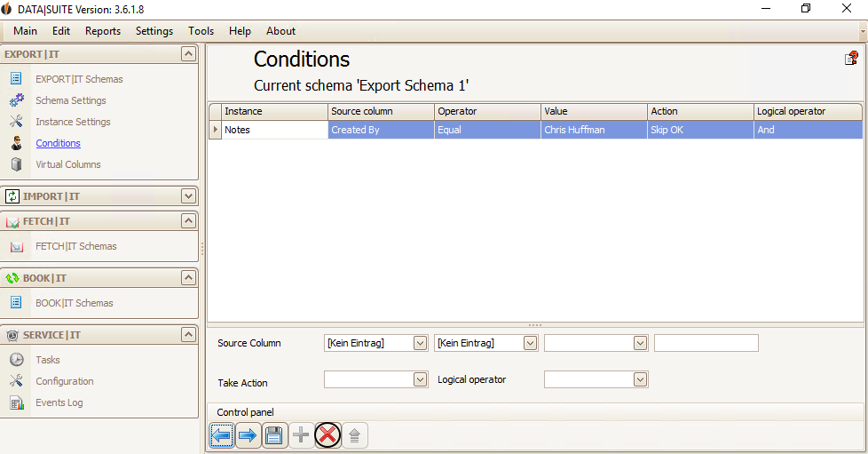Image resolution: width=868 pixels, height=454 pixels.
Task: Open the About menu
Action: [x=280, y=31]
